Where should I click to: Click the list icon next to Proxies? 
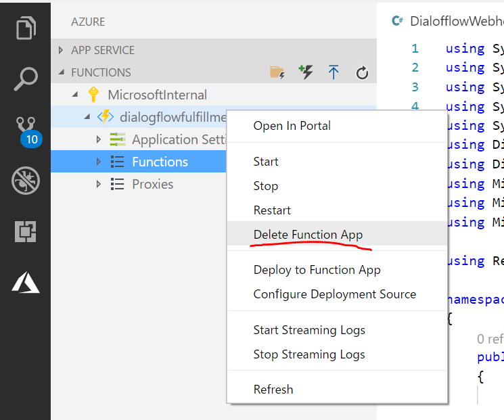click(117, 184)
